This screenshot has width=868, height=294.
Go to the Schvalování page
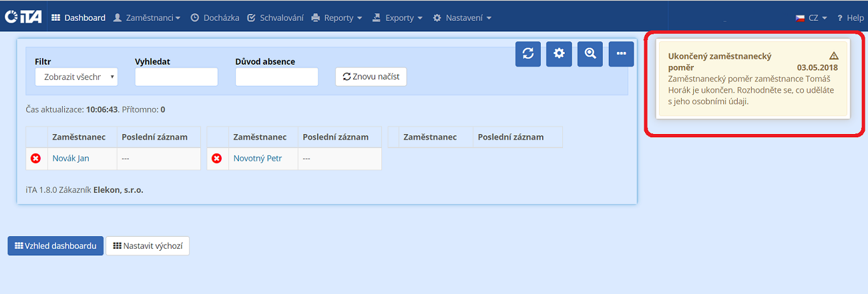pos(275,18)
